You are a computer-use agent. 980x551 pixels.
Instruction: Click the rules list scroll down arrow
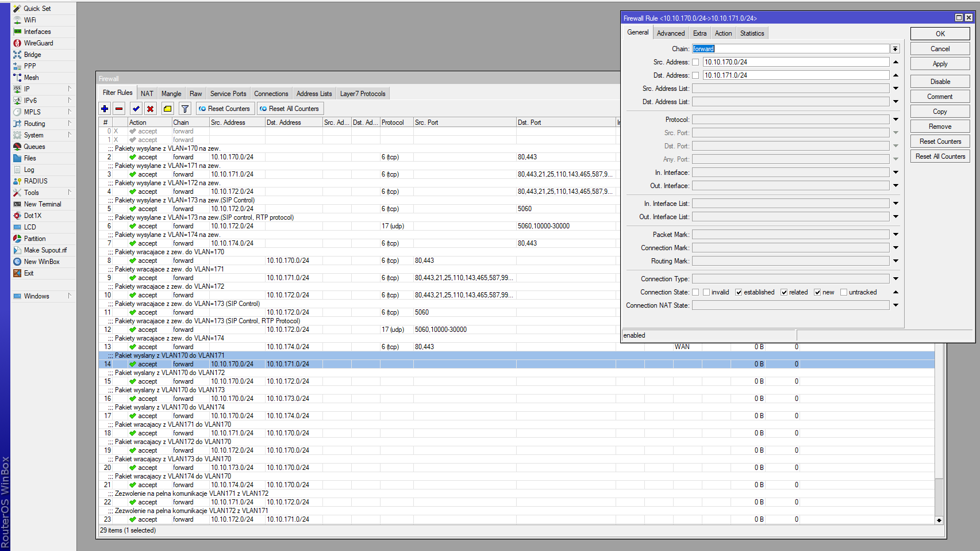click(x=939, y=520)
